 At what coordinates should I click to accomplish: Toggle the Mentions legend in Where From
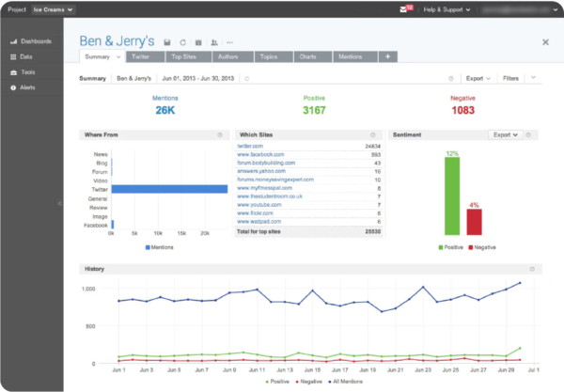point(160,247)
